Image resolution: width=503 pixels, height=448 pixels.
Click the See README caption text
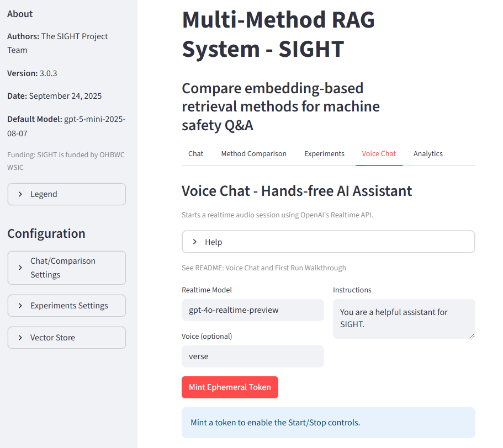(x=263, y=268)
